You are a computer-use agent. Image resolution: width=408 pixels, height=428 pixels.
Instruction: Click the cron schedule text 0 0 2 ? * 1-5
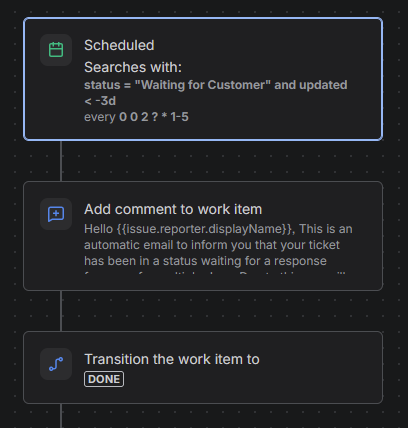point(154,117)
